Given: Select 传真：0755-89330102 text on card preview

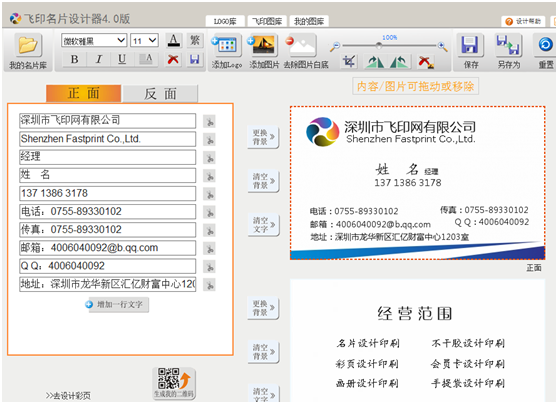Looking at the screenshot, I should [x=484, y=210].
